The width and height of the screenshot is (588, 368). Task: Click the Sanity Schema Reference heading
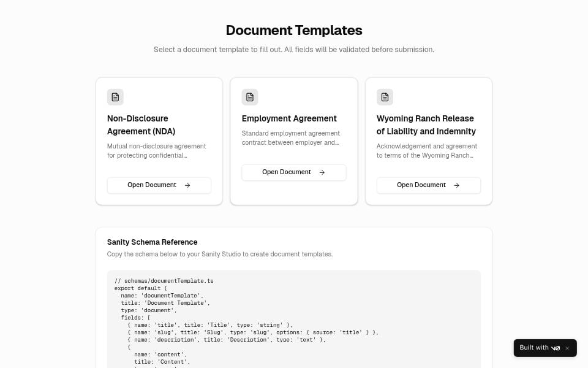pyautogui.click(x=153, y=242)
